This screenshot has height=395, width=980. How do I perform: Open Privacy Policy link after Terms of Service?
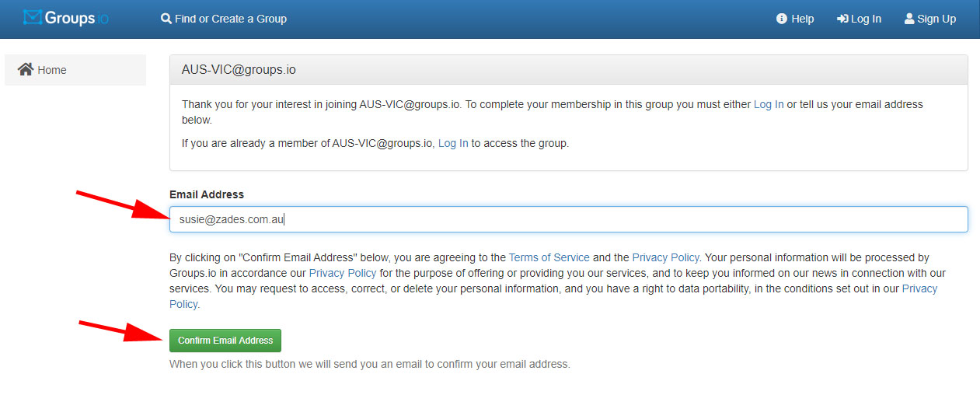pyautogui.click(x=665, y=257)
